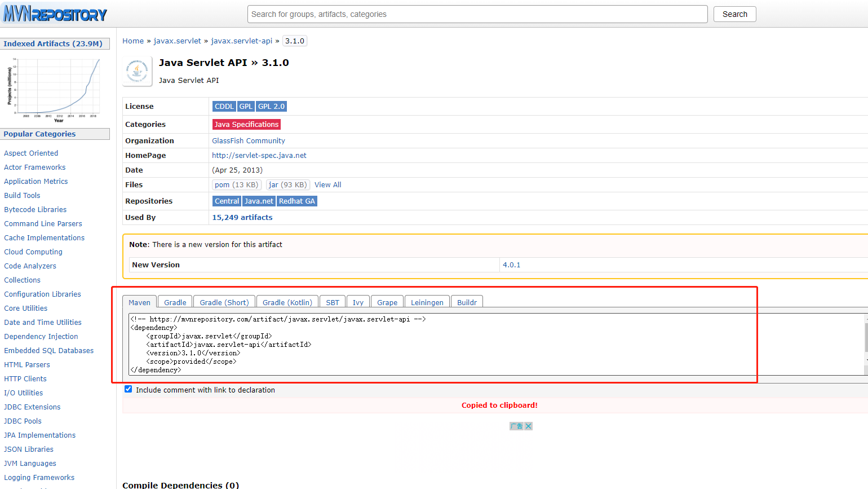Click the Search button
The image size is (868, 489).
click(x=735, y=14)
